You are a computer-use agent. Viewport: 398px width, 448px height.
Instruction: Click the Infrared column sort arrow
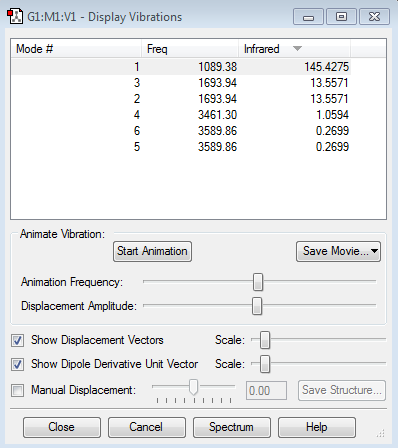[x=297, y=49]
